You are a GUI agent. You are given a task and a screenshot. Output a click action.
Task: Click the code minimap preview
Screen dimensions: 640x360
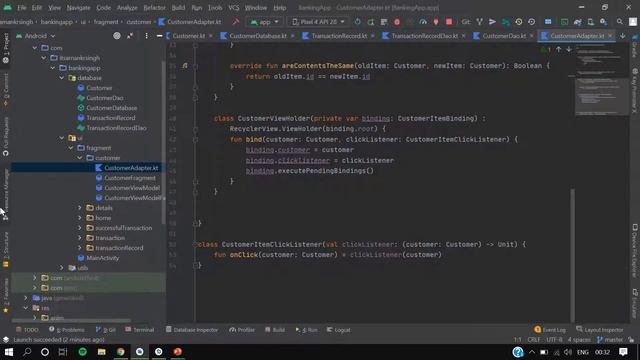[x=602, y=80]
